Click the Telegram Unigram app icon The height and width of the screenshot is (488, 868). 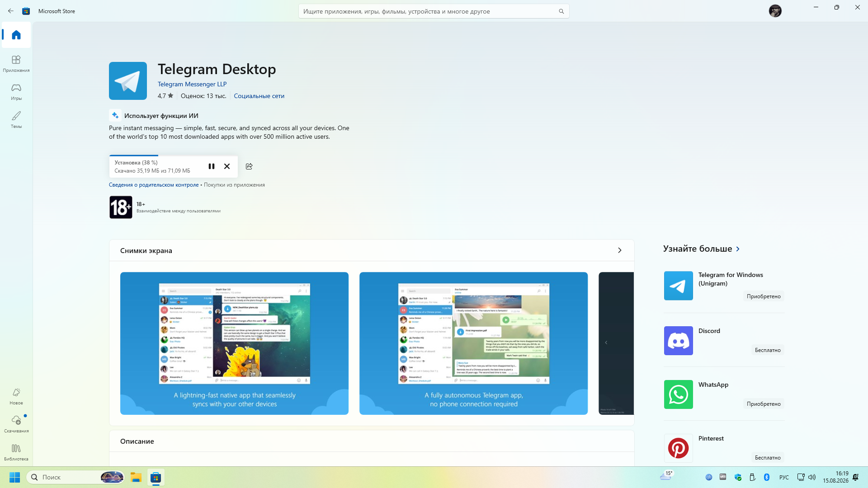click(678, 286)
